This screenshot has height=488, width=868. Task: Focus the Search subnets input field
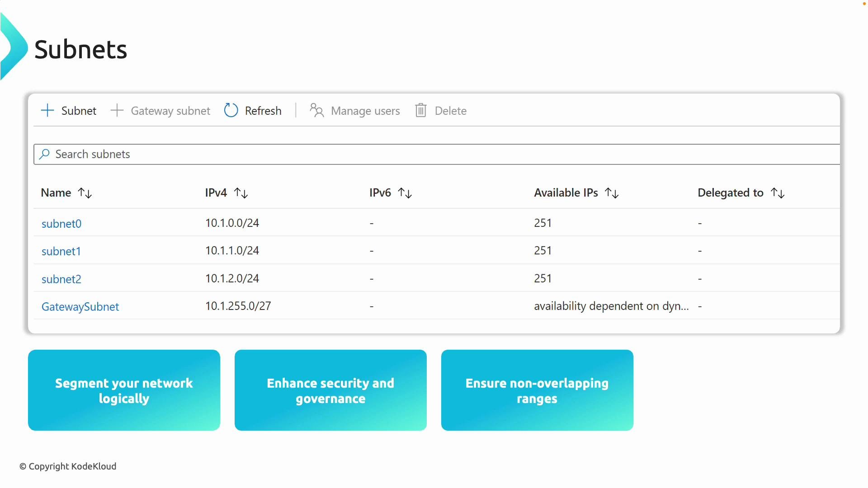[x=437, y=155]
